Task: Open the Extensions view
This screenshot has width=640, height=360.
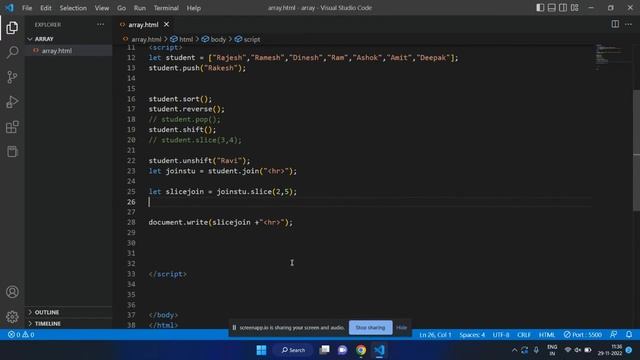Action: (12, 127)
